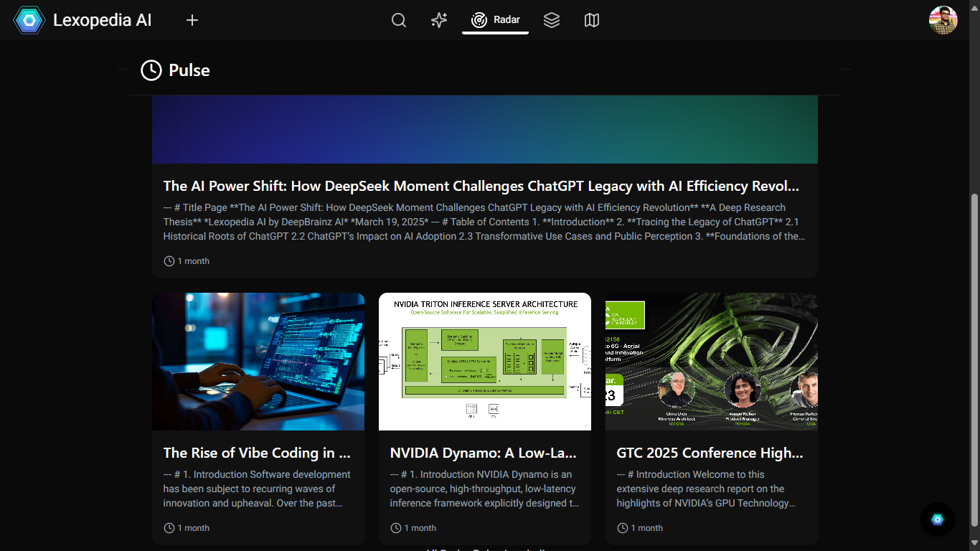This screenshot has height=551, width=980.
Task: Click the Vibe Coding introduction excerpt
Action: point(257,489)
